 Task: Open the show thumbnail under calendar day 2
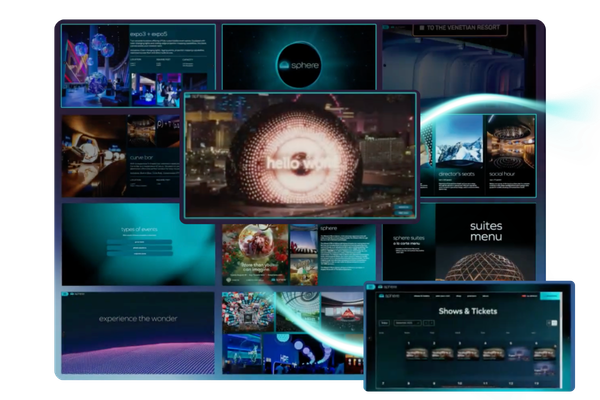pos(442,354)
